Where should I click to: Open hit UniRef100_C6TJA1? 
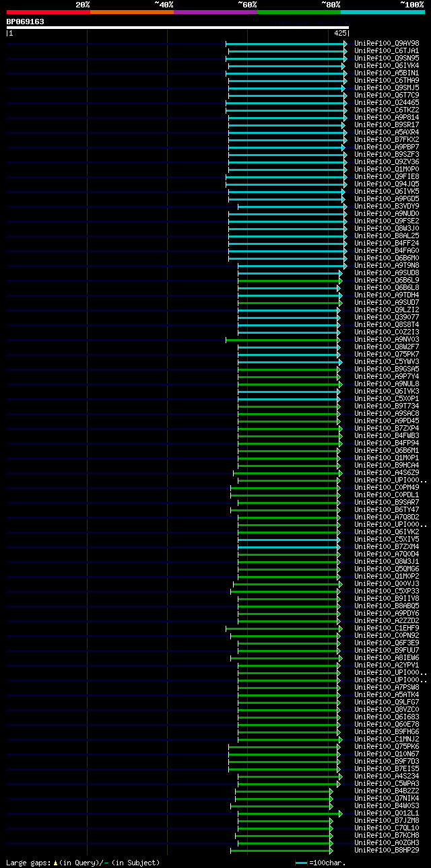pos(387,50)
